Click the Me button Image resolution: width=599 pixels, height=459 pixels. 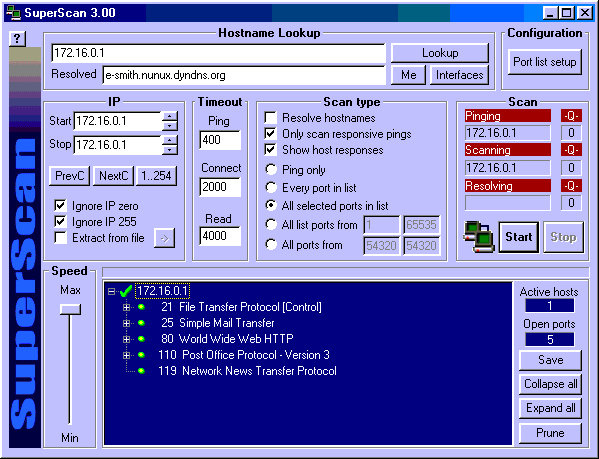coord(408,75)
